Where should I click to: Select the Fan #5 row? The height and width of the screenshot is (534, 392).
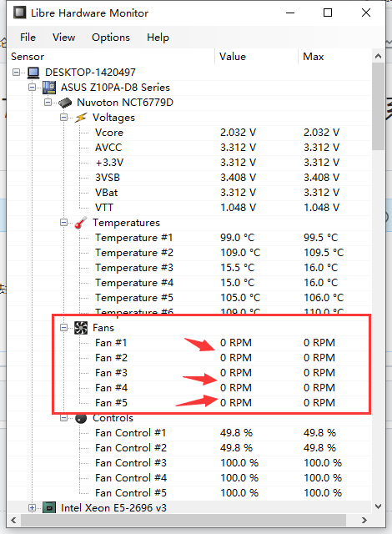(x=189, y=402)
